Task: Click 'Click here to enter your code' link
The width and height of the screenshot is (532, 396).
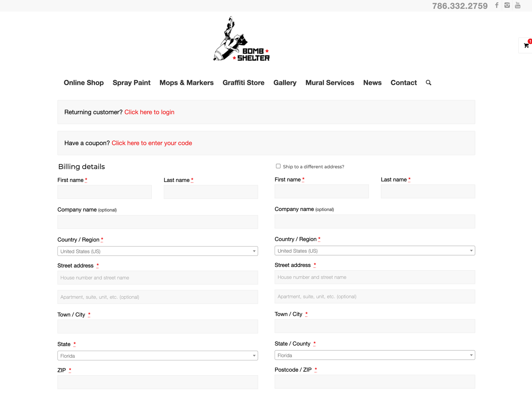Action: point(152,143)
